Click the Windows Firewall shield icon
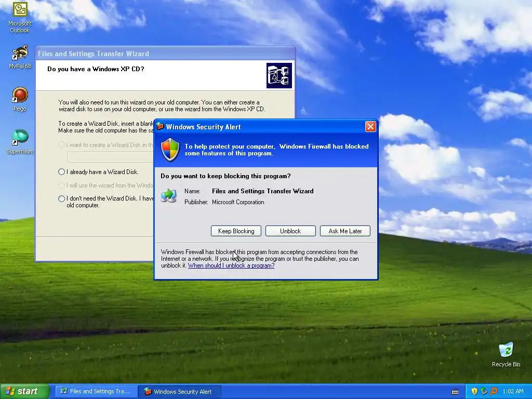Image resolution: width=532 pixels, height=399 pixels. [170, 150]
